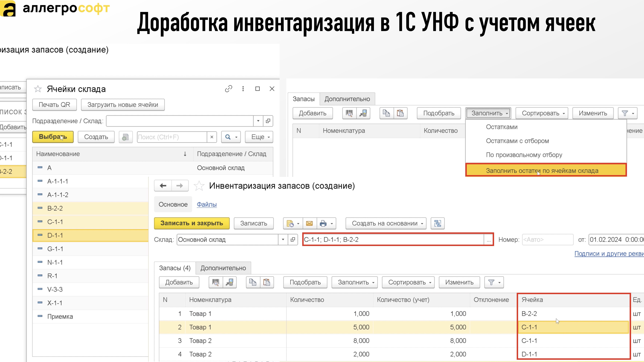The width and height of the screenshot is (644, 362).
Task: Click the barcode search icon in upper Запасы toolbar
Action: pyautogui.click(x=349, y=113)
